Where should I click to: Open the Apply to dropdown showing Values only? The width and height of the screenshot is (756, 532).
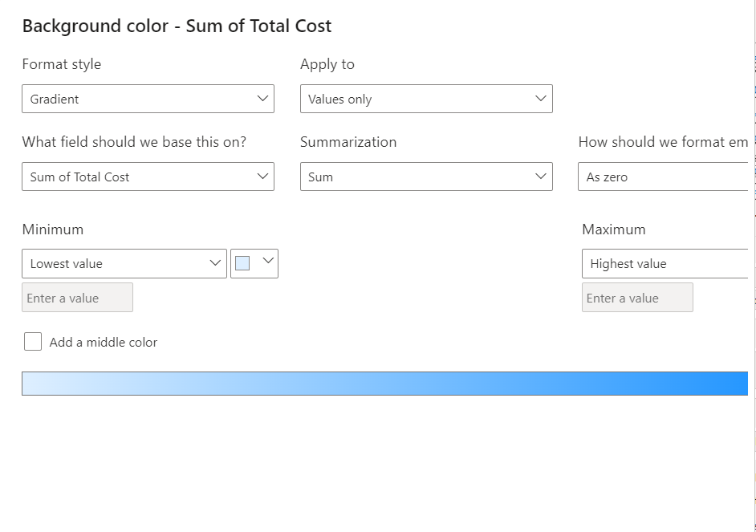(426, 99)
